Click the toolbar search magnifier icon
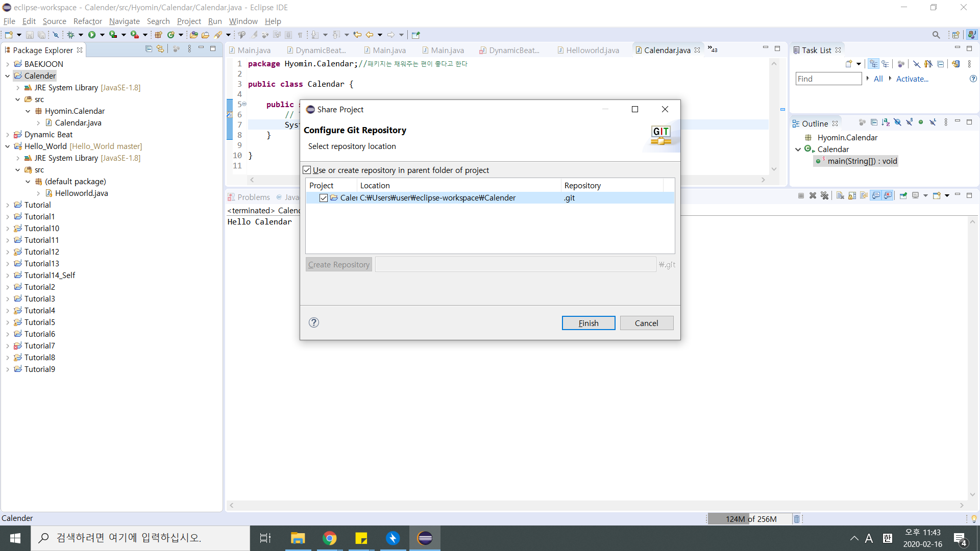This screenshot has height=551, width=980. point(936,35)
